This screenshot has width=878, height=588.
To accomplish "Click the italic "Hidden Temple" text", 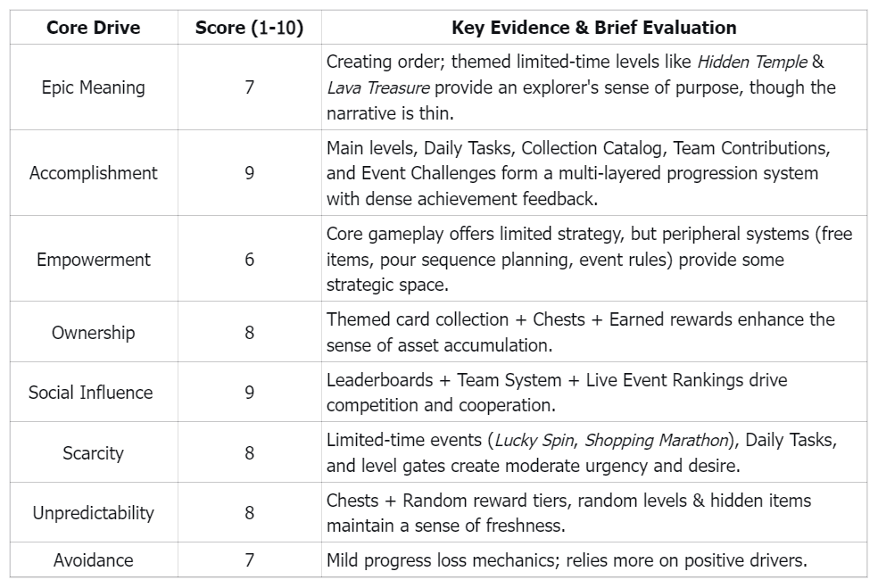I will point(751,62).
